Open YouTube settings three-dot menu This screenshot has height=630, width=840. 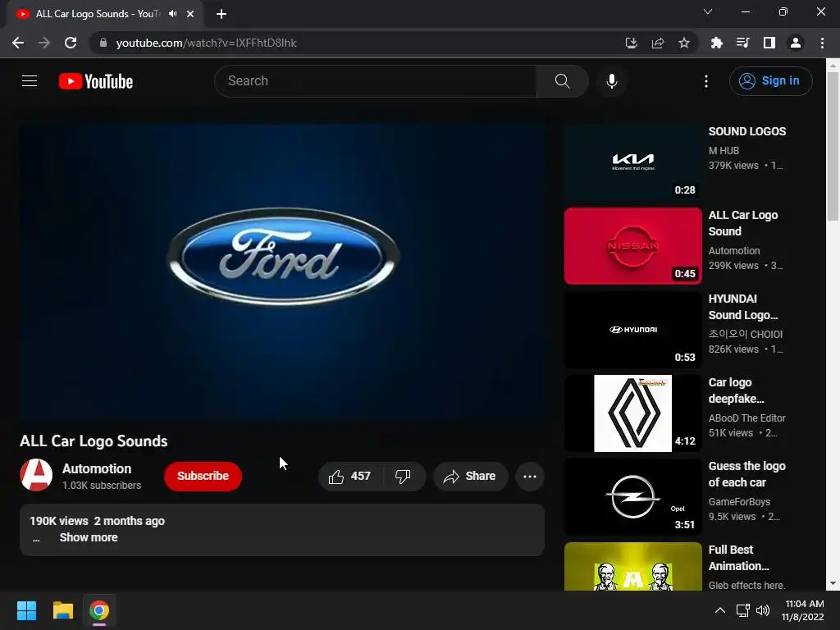pos(706,81)
